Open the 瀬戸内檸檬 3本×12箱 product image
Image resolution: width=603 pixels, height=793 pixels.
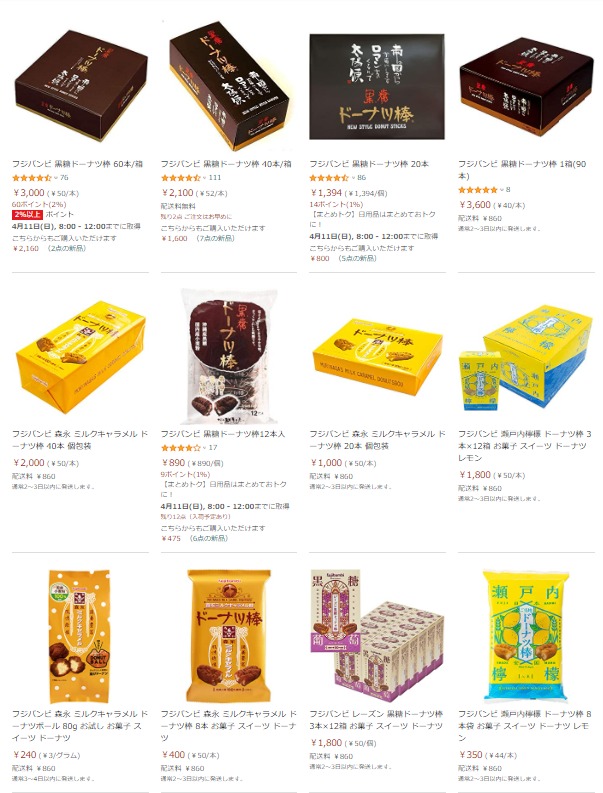[526, 356]
